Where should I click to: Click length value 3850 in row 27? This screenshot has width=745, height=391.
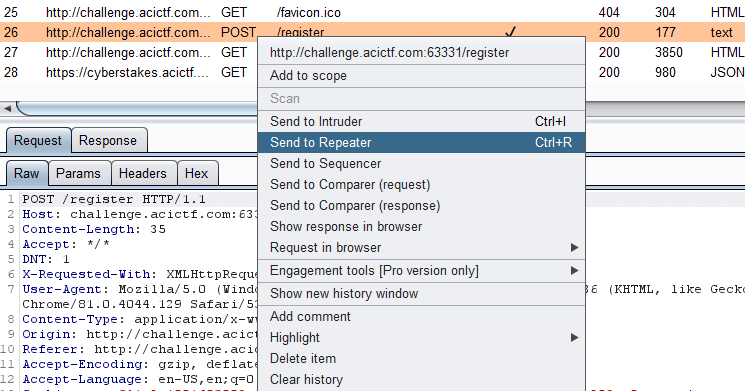(669, 52)
